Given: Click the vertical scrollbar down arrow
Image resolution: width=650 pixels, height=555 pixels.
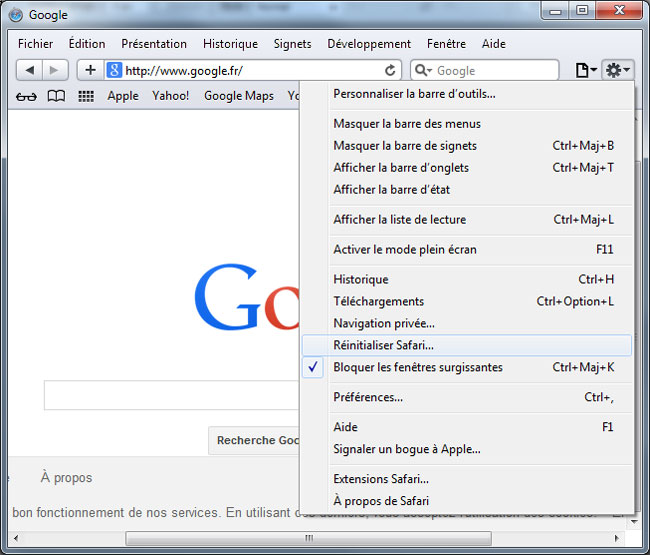Looking at the screenshot, I should click(634, 521).
